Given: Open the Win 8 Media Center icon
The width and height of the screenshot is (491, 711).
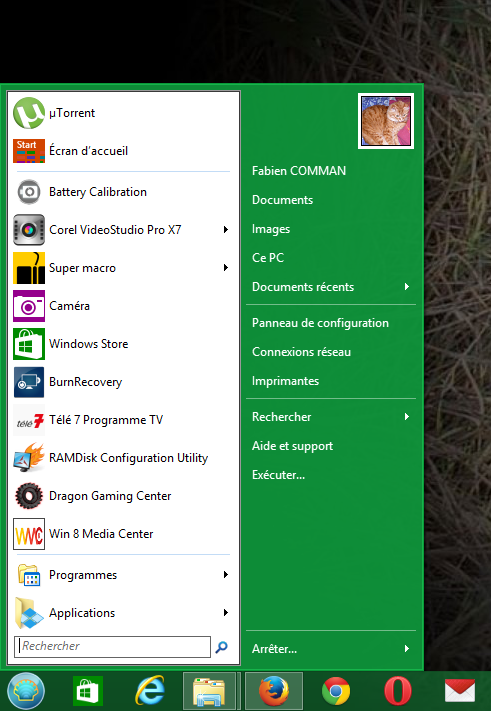Looking at the screenshot, I should [x=29, y=534].
